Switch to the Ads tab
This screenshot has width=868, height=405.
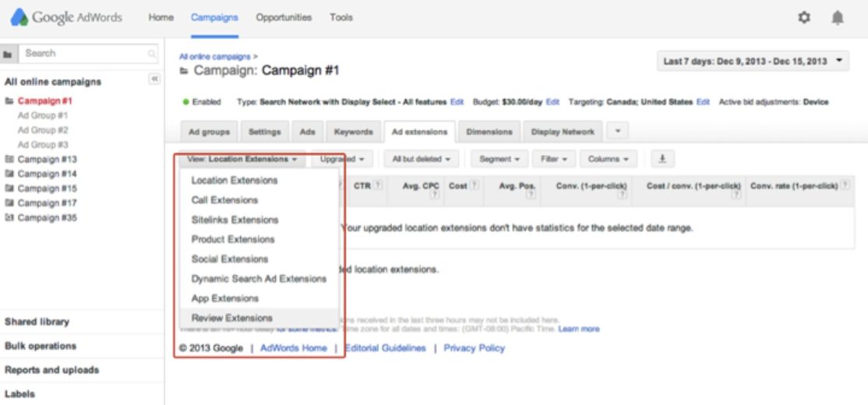pos(307,132)
